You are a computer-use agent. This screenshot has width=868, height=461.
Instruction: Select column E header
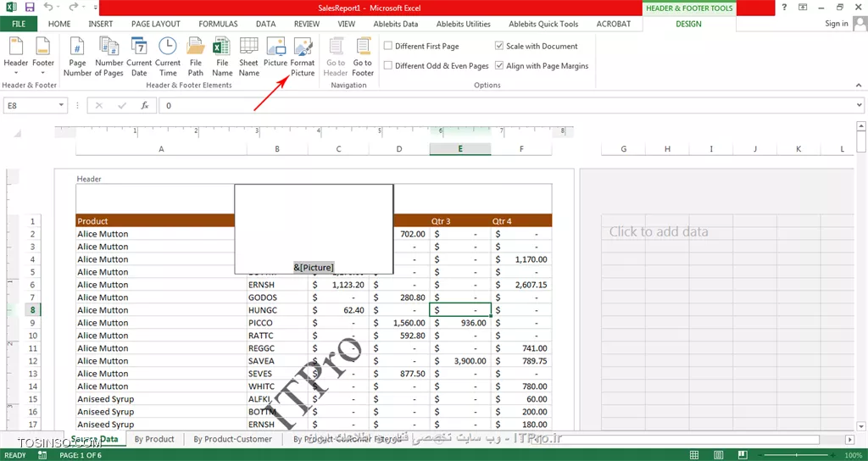(x=460, y=149)
